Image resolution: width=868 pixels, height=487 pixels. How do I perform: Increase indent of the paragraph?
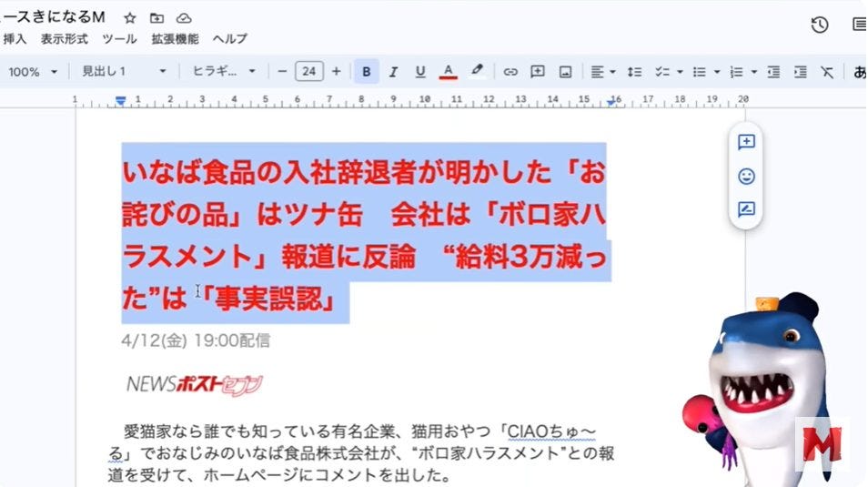801,72
